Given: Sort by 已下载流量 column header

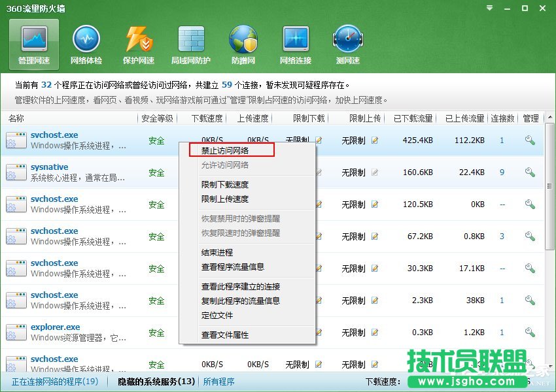Looking at the screenshot, I should click(x=413, y=118).
